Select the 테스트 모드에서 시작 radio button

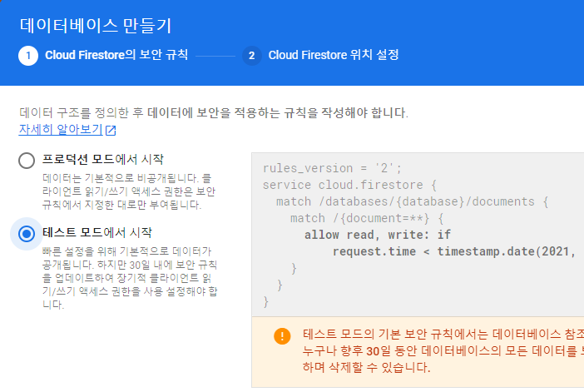(27, 234)
